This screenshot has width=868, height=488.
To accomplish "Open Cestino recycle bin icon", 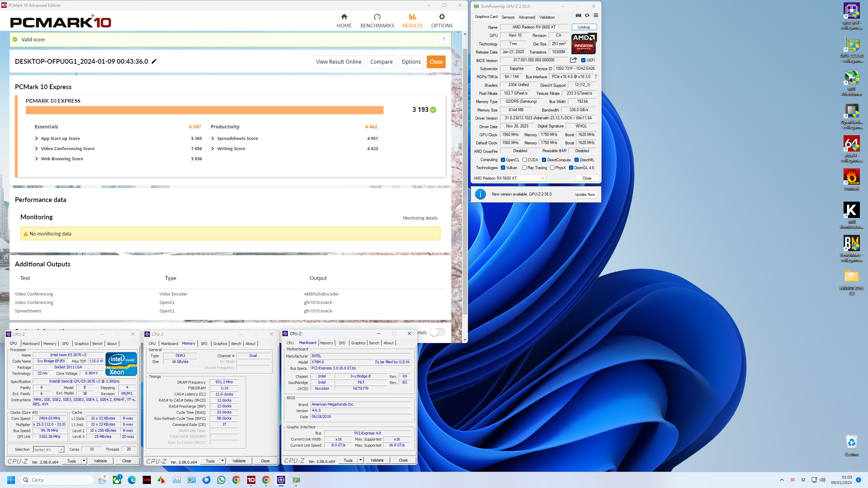I will pos(851,445).
